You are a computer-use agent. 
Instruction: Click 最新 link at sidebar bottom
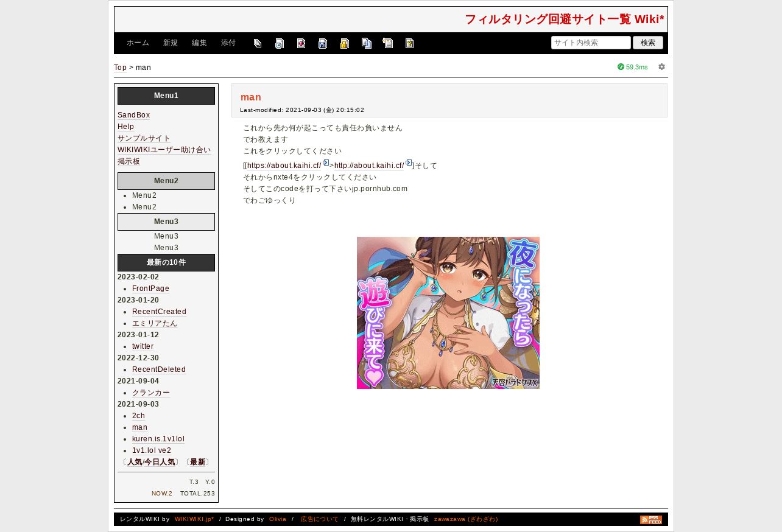coord(197,462)
